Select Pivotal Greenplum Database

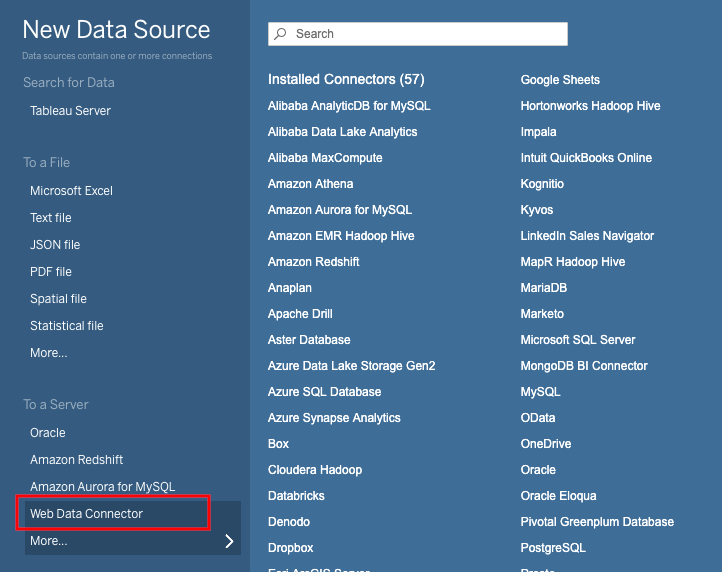point(597,522)
